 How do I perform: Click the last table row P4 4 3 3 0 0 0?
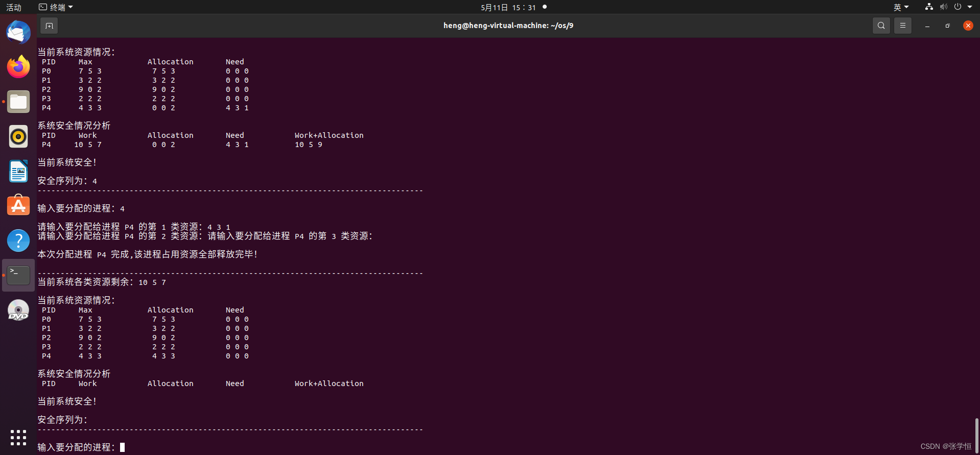(145, 356)
